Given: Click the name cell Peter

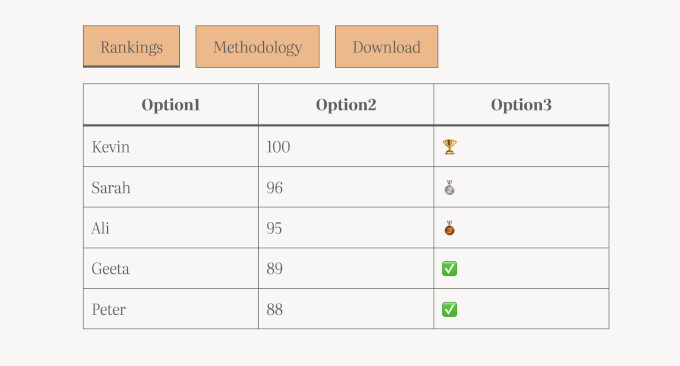Looking at the screenshot, I should tap(171, 309).
